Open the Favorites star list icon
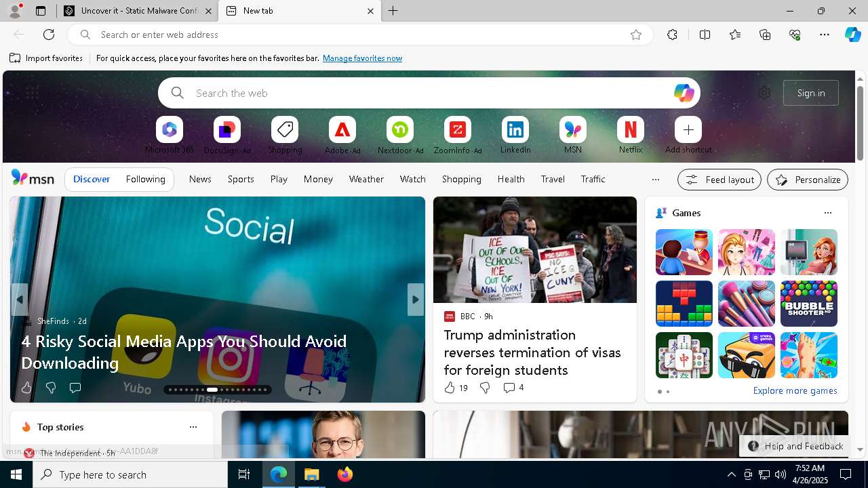The image size is (868, 488). [735, 35]
